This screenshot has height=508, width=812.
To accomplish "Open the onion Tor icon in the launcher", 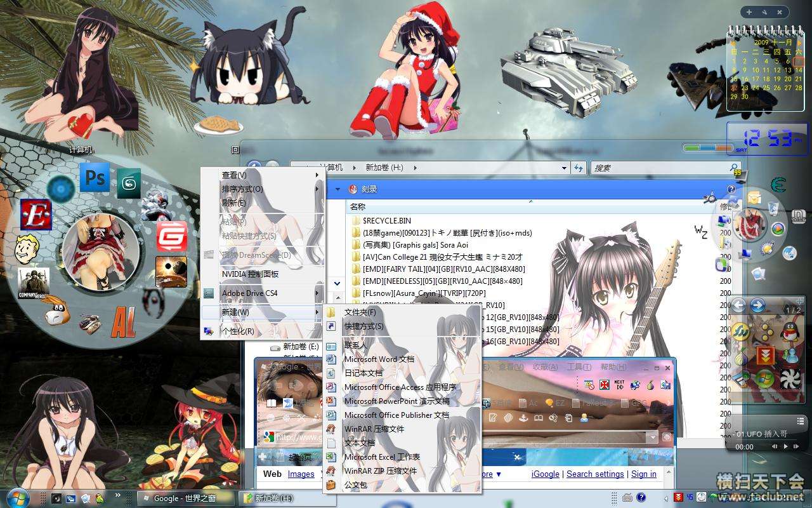I will [741, 357].
